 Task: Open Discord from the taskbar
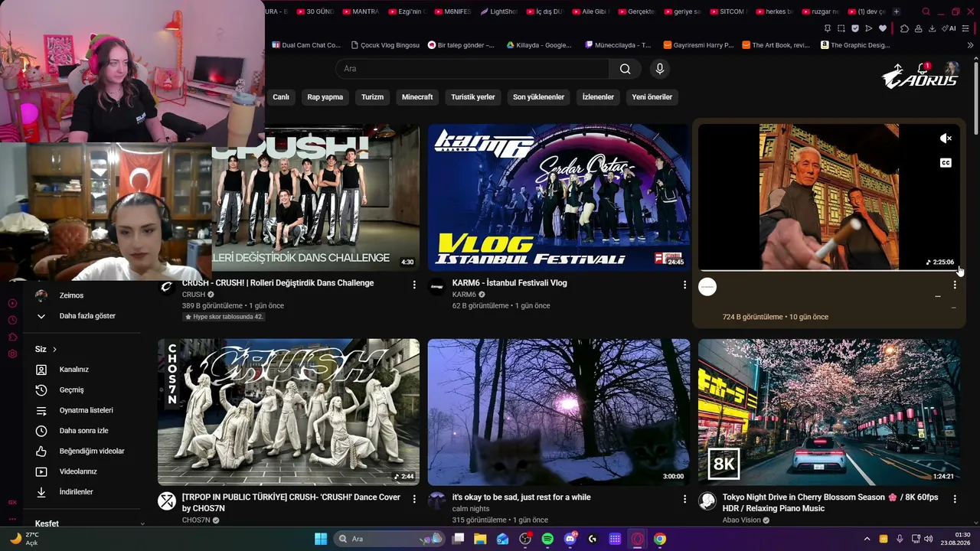(570, 539)
